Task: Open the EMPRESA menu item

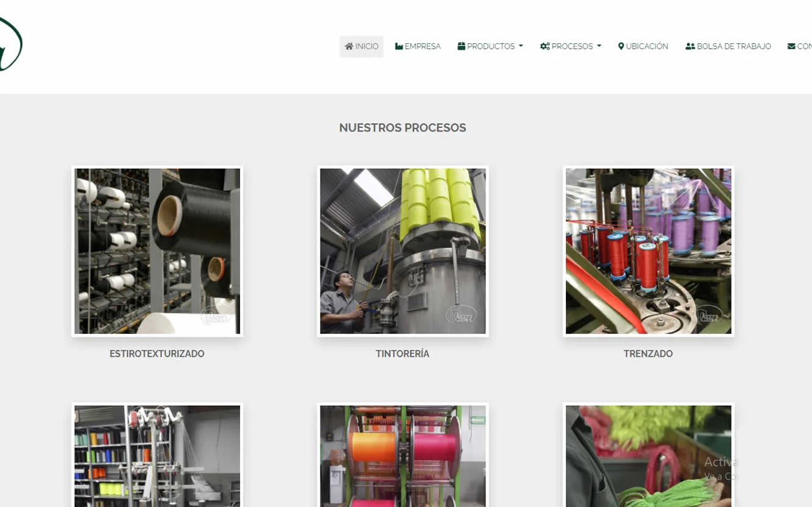Action: pyautogui.click(x=422, y=46)
